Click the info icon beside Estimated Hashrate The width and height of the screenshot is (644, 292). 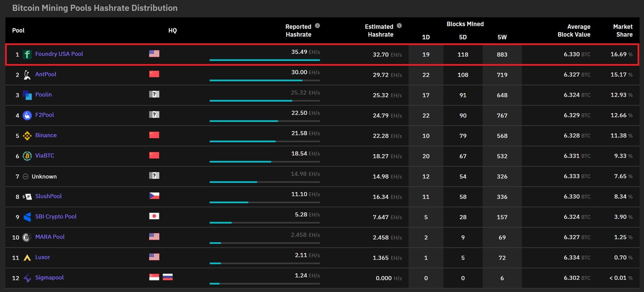point(399,26)
